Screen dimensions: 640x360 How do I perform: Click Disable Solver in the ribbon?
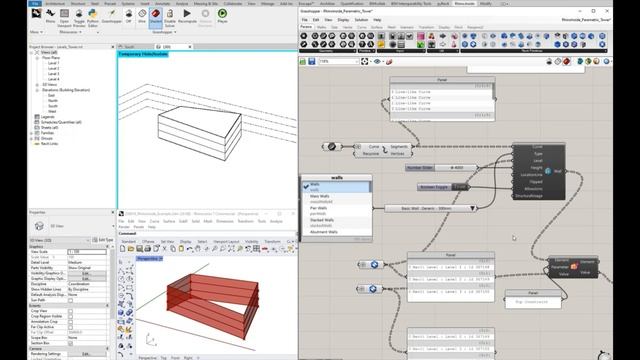tap(170, 16)
